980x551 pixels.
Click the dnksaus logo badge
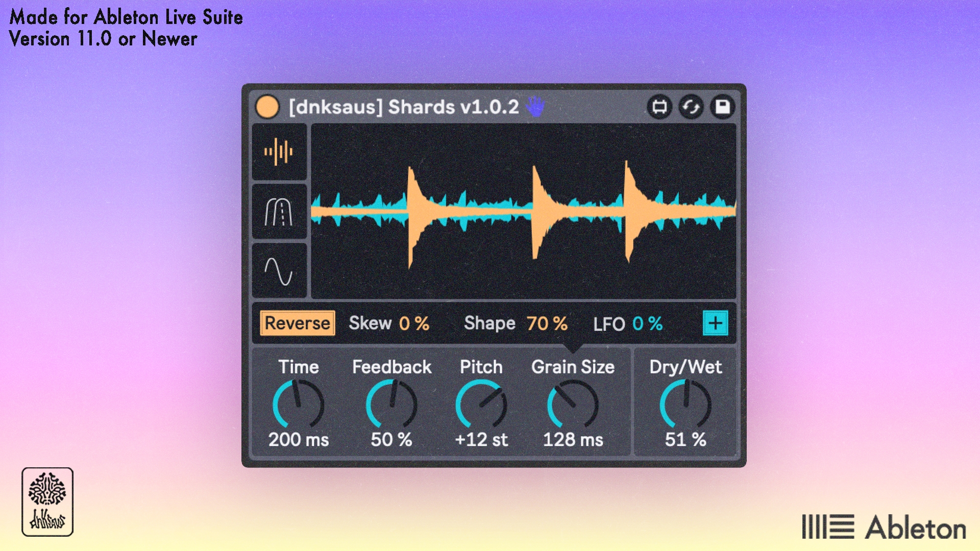coord(47,502)
